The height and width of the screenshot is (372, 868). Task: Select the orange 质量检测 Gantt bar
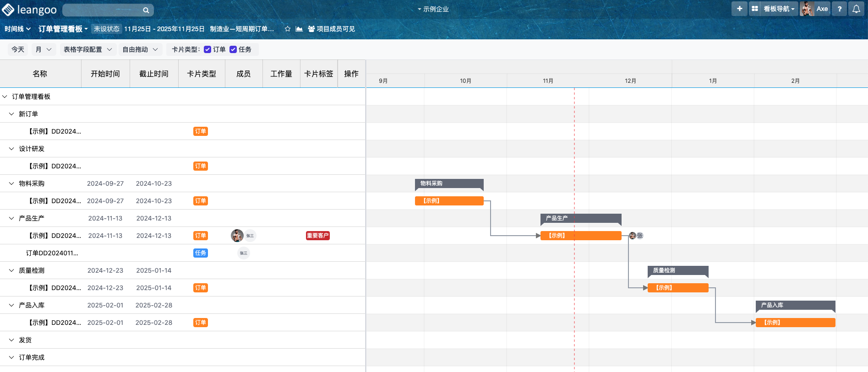tap(678, 288)
